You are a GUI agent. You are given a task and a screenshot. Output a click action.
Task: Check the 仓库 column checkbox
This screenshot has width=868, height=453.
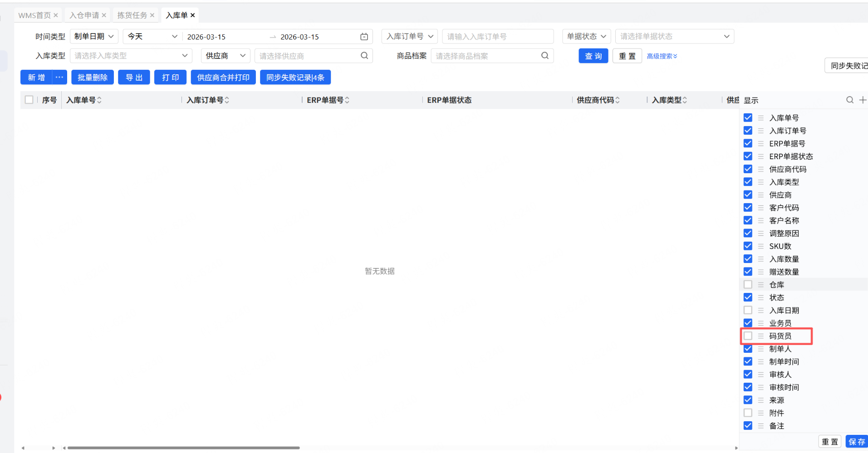coord(748,285)
